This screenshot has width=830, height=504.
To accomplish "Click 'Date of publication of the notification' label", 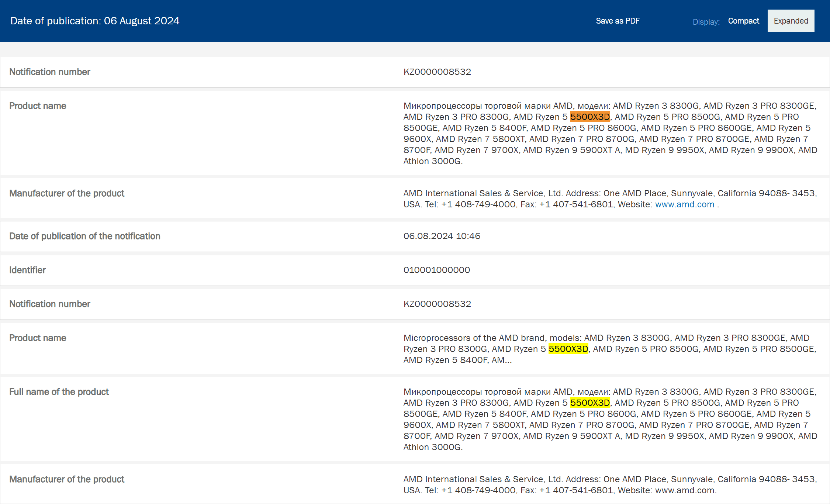I will tap(84, 236).
